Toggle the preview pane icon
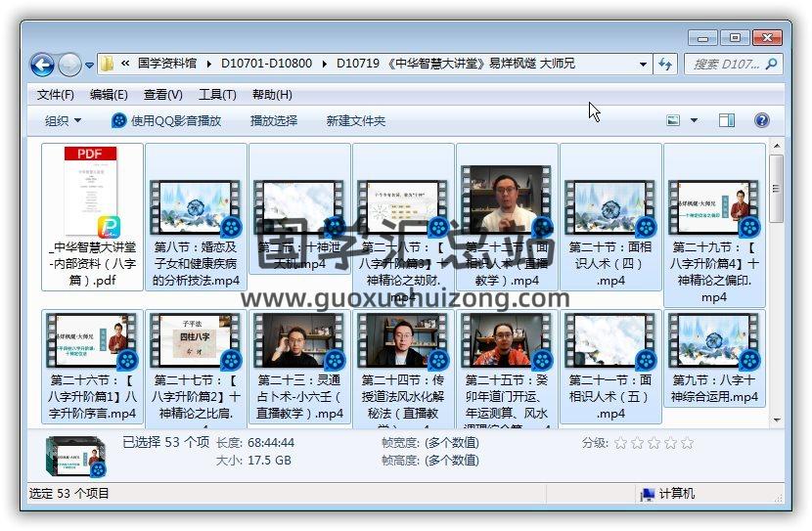 [x=726, y=120]
